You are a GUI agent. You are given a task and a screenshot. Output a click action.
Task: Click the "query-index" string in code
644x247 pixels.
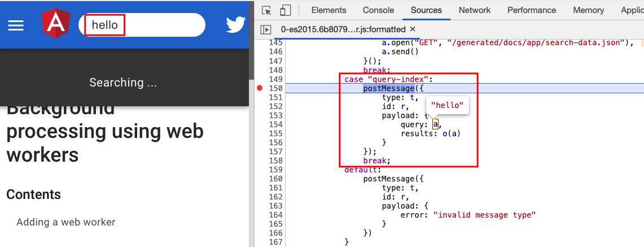pyautogui.click(x=398, y=79)
